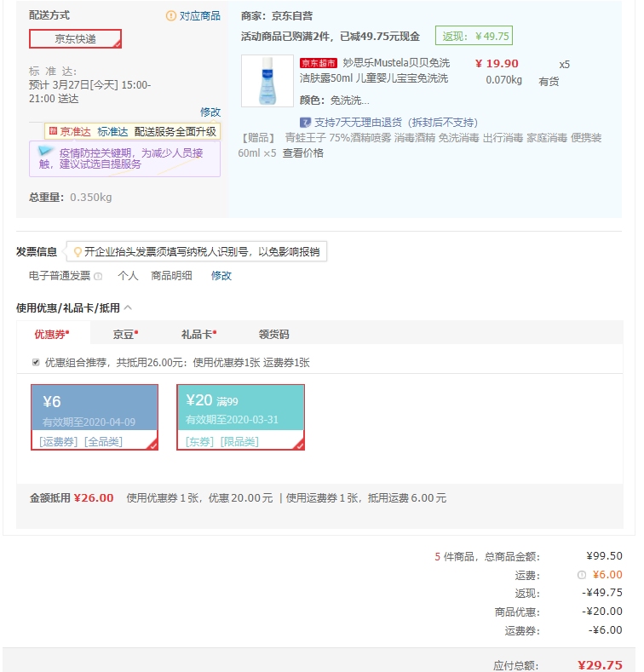Click 查看价格 for the gift item
Image resolution: width=644 pixels, height=672 pixels.
click(302, 153)
